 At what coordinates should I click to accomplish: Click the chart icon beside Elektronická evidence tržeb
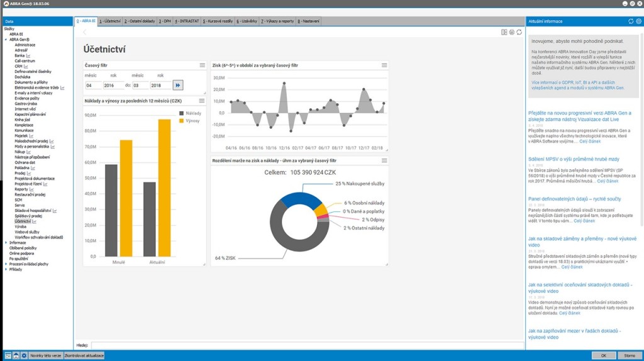pos(62,87)
